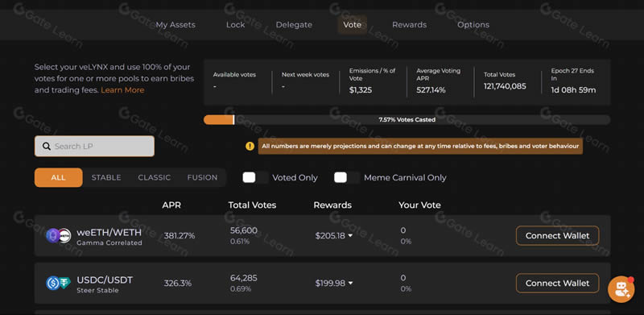Connect Wallet for weETH/WETH pool
The width and height of the screenshot is (644, 315).
coord(557,235)
